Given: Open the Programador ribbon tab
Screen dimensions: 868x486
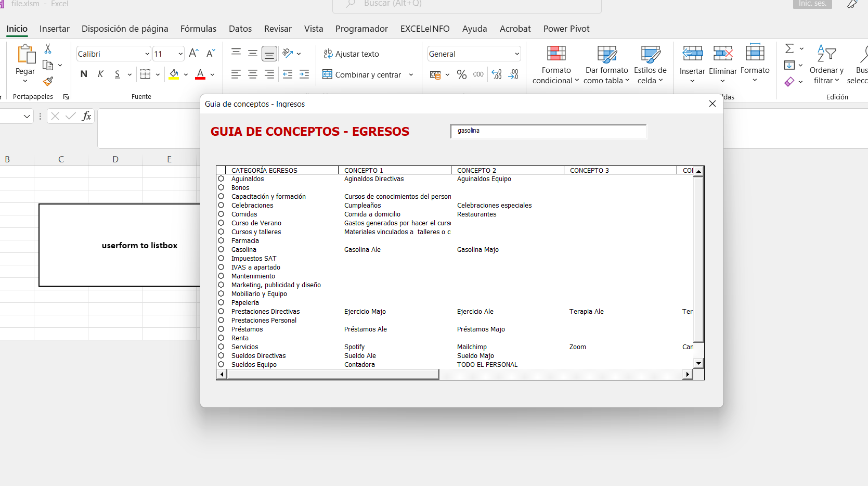Looking at the screenshot, I should (361, 29).
